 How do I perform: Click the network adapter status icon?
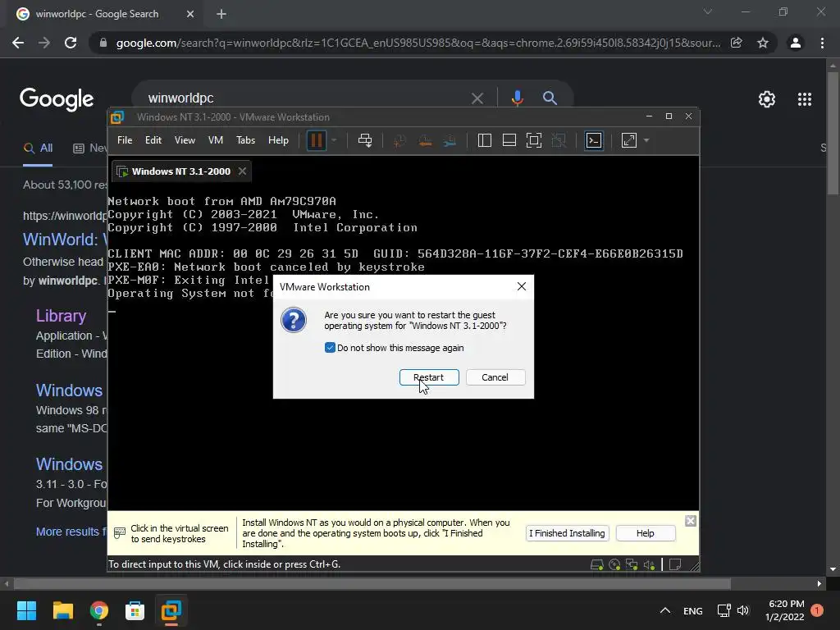tap(632, 564)
